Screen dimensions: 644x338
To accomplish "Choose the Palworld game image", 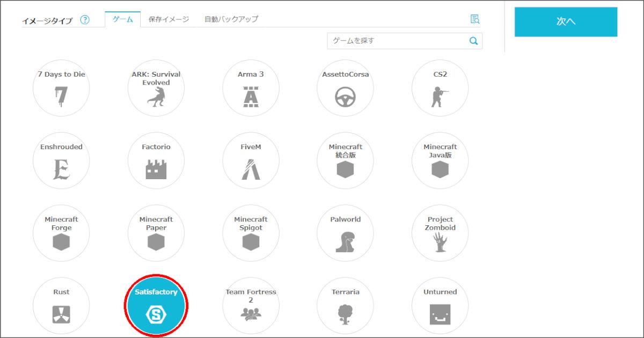I will pyautogui.click(x=345, y=233).
